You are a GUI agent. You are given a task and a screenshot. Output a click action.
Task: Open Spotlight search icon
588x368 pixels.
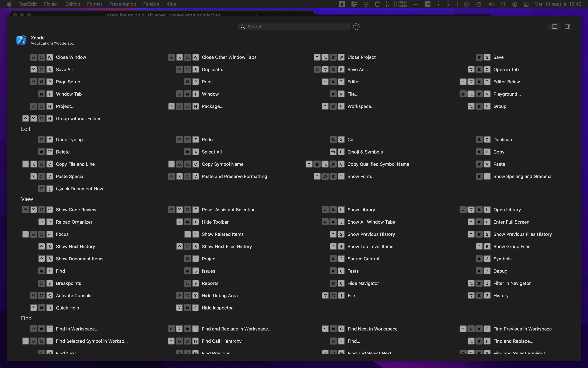pyautogui.click(x=503, y=4)
